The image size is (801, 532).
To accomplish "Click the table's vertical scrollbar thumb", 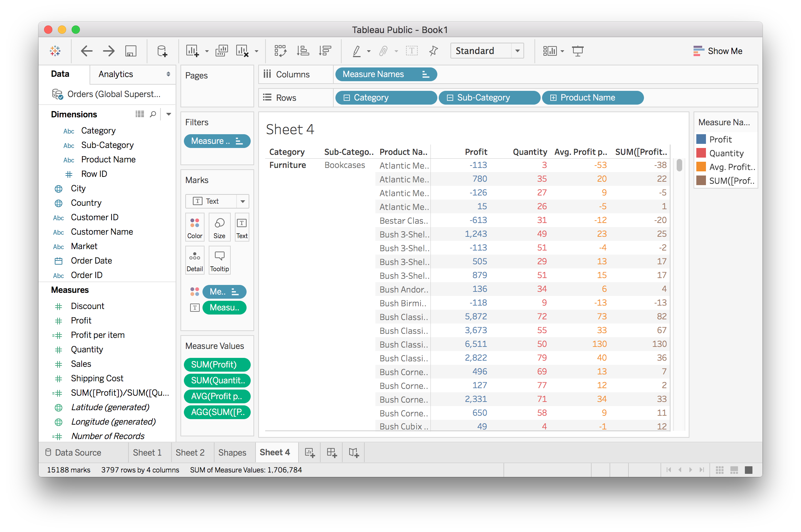I will point(679,165).
